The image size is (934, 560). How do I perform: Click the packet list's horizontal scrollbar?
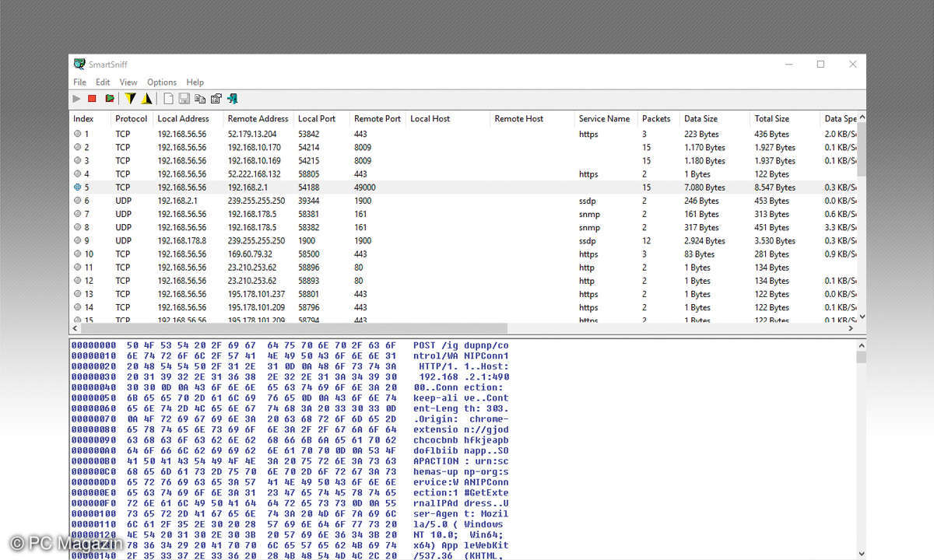pos(293,329)
